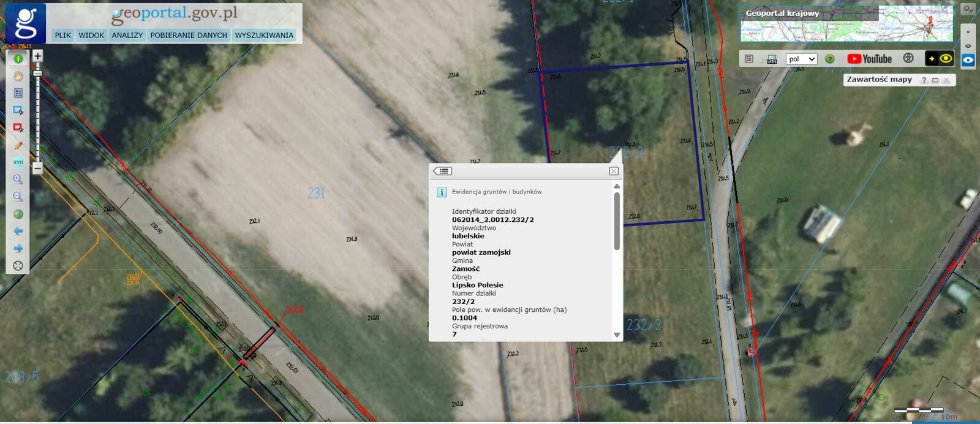Expand the Zawartość mapy panel
980x424 pixels.
click(935, 80)
